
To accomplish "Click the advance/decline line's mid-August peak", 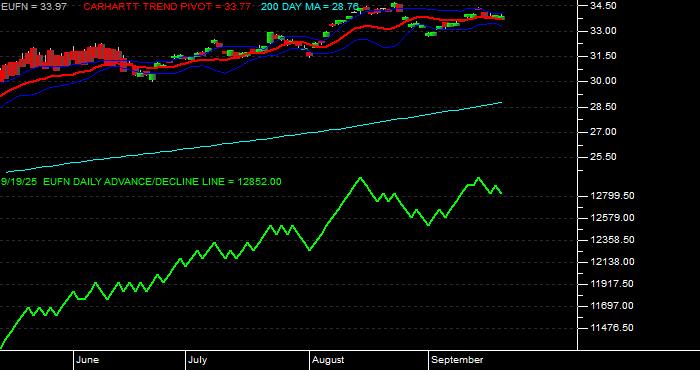I will click(x=360, y=178).
